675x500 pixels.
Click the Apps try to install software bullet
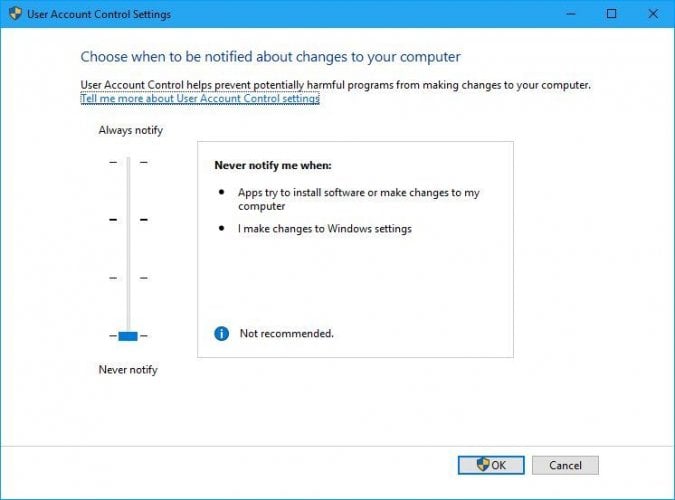(x=358, y=199)
